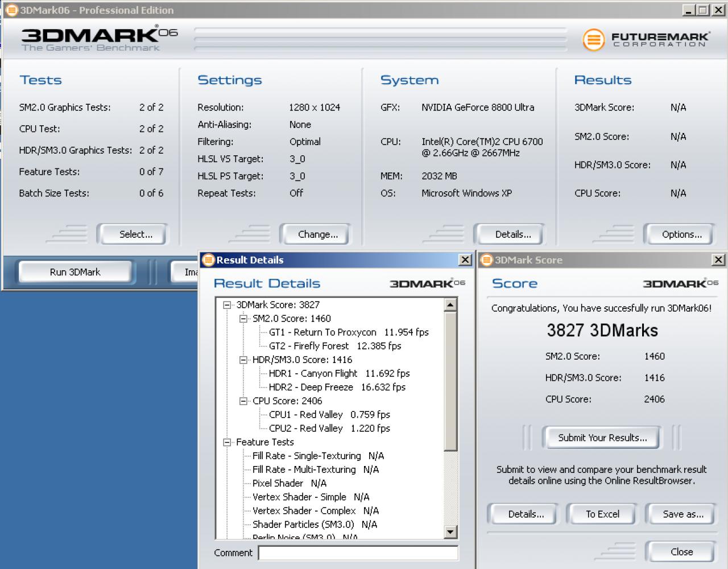Click the 3DMark06 title bar icon
This screenshot has width=728, height=569.
[11, 10]
